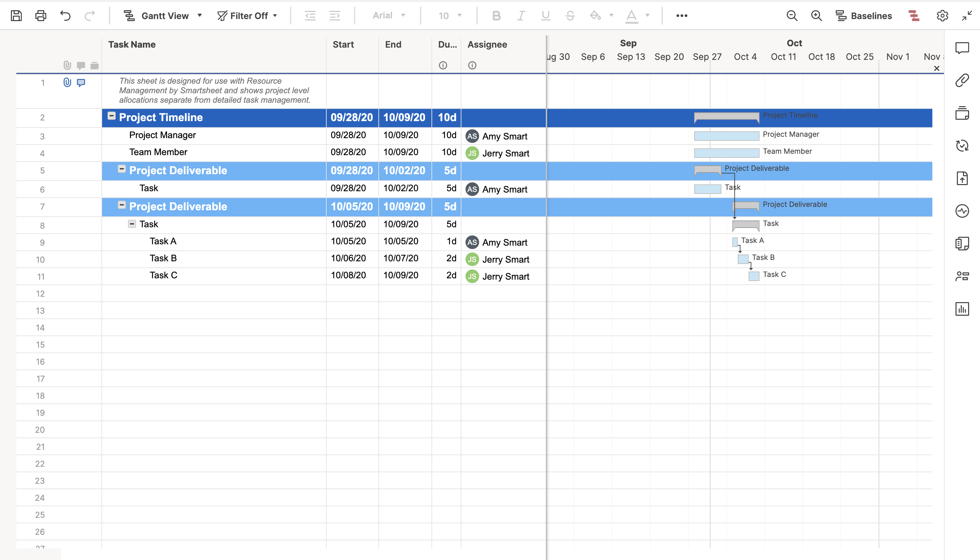The image size is (980, 560).
Task: Toggle the critical path icon
Action: click(x=914, y=16)
